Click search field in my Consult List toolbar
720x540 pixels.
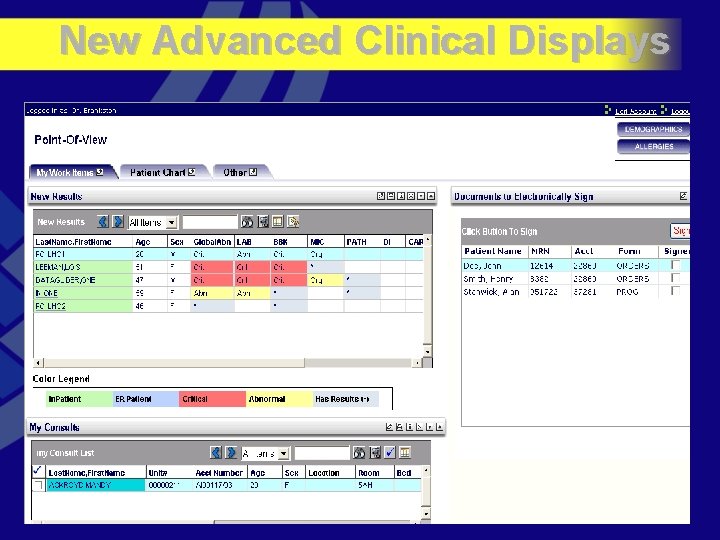point(322,454)
